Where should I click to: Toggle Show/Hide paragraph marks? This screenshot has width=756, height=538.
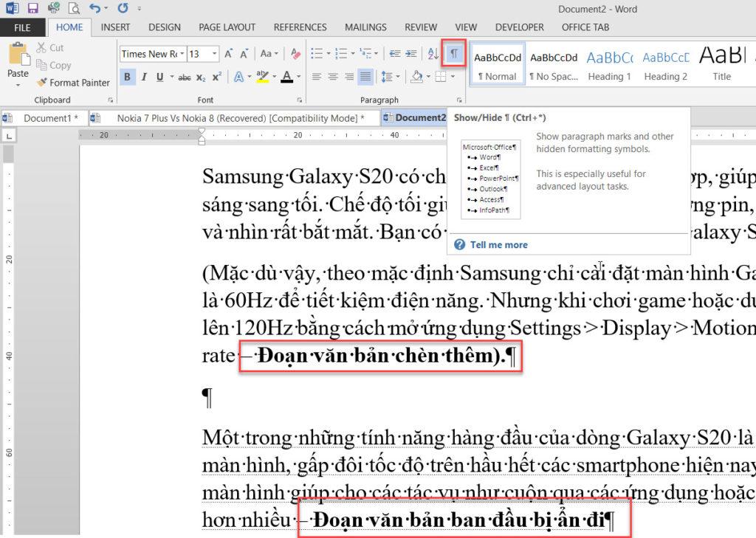[x=453, y=53]
